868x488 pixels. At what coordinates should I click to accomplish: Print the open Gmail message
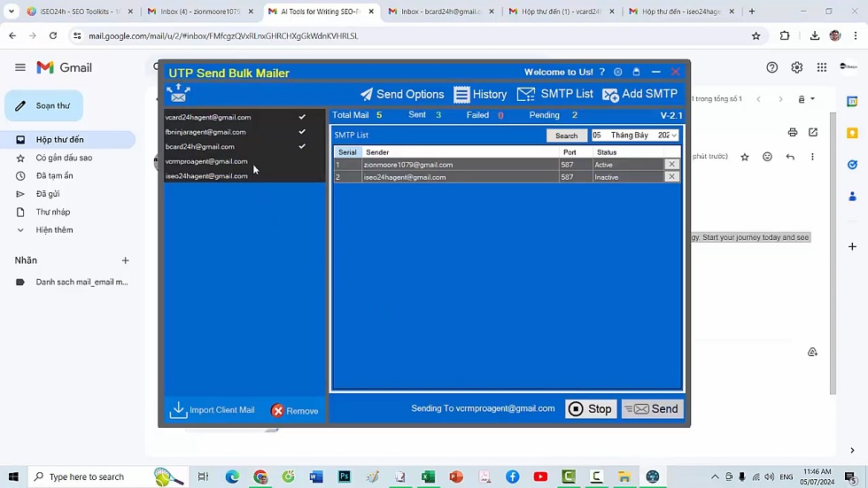coord(793,133)
